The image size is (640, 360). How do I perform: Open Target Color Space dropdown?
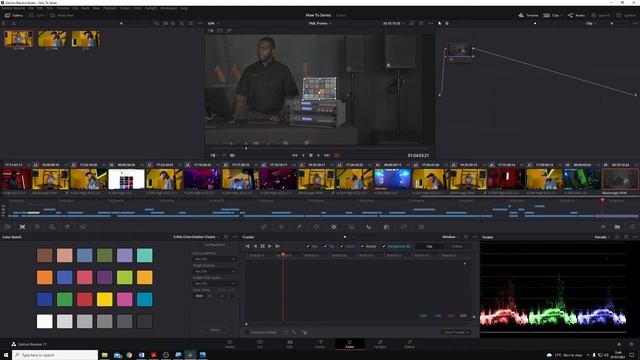pyautogui.click(x=214, y=283)
